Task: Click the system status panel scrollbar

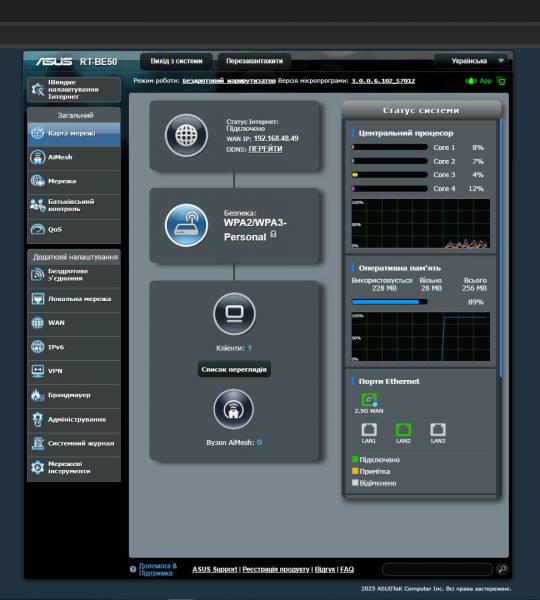Action: pos(500,249)
